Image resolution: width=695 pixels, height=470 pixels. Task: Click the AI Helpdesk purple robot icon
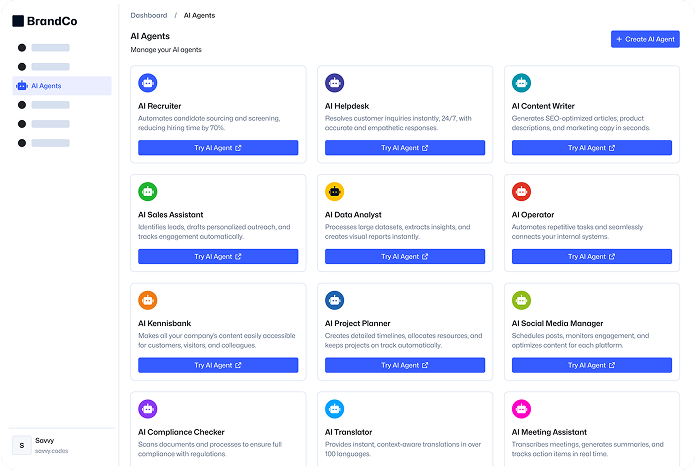pyautogui.click(x=334, y=83)
